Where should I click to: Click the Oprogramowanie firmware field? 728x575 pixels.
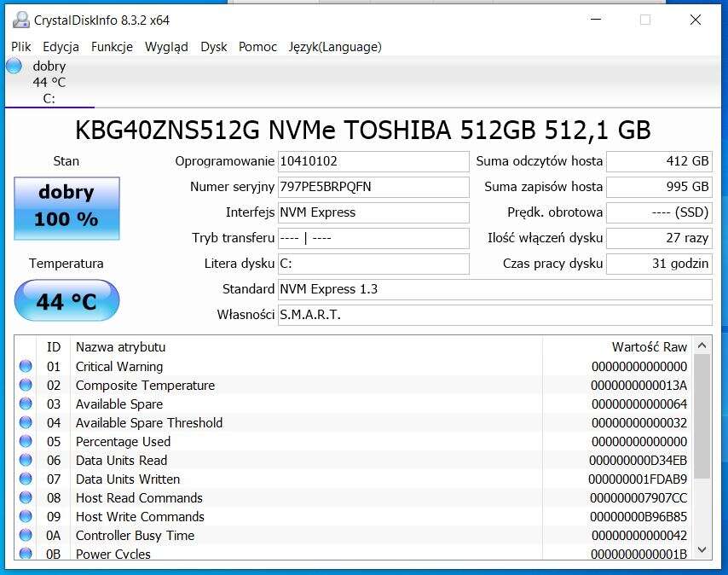click(373, 160)
